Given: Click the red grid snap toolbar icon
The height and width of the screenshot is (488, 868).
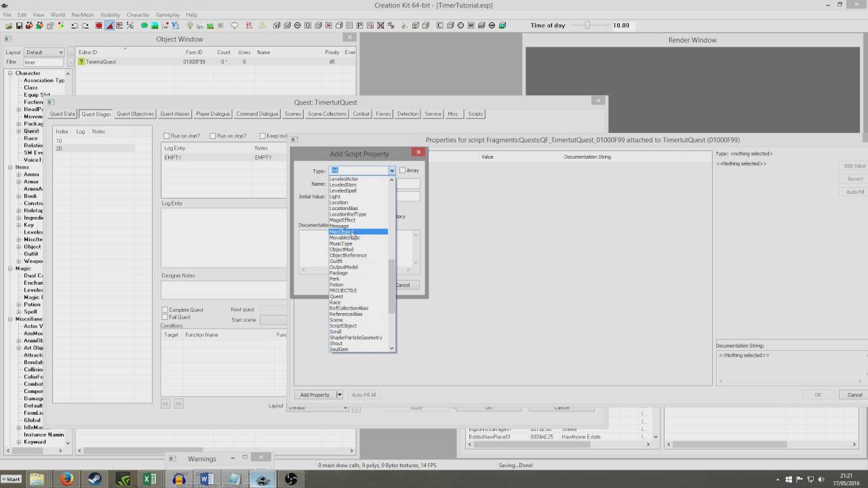Looking at the screenshot, I should (x=98, y=26).
